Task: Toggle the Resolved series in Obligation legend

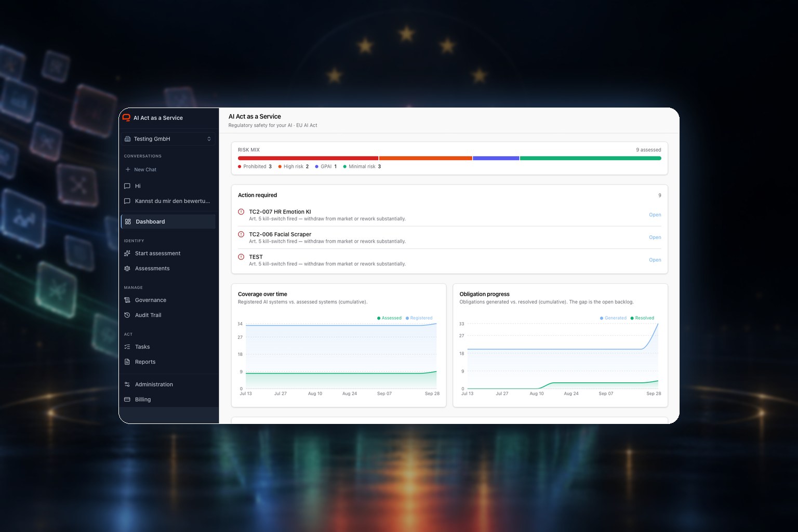Action: click(643, 318)
